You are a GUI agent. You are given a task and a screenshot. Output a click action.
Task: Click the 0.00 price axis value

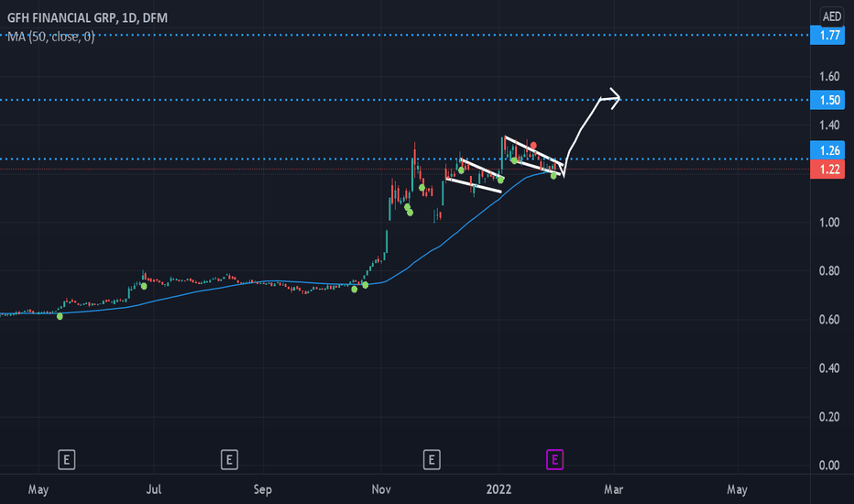click(x=829, y=465)
